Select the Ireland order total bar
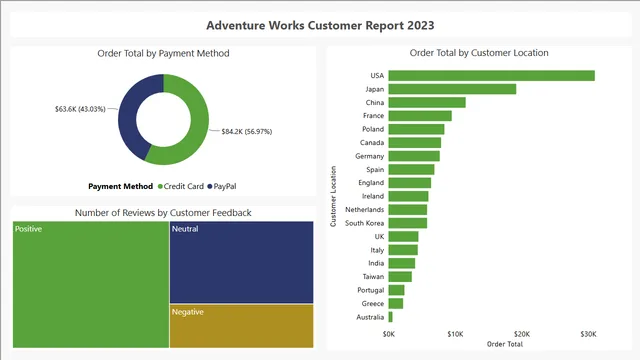 (x=408, y=196)
